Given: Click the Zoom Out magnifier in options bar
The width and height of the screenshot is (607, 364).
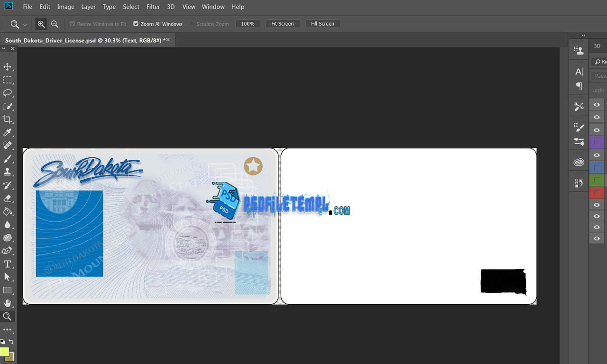Looking at the screenshot, I should 55,24.
